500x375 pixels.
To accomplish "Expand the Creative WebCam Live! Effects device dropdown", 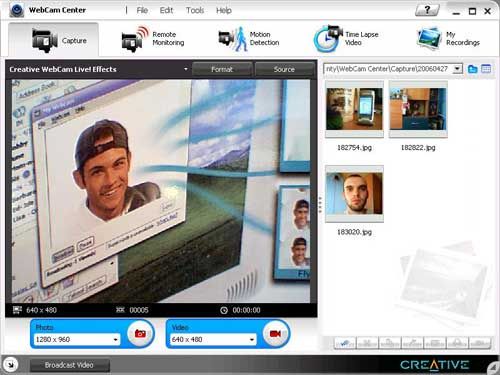I will (x=186, y=69).
